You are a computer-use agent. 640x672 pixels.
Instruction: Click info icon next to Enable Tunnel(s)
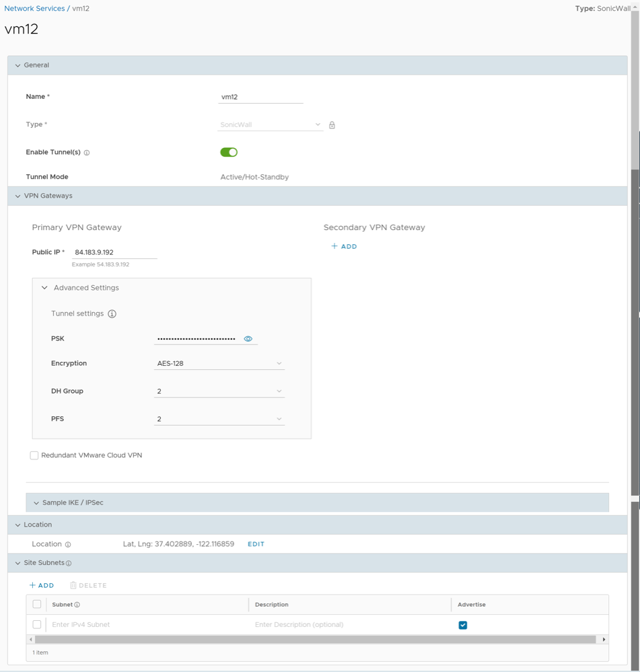(x=87, y=153)
